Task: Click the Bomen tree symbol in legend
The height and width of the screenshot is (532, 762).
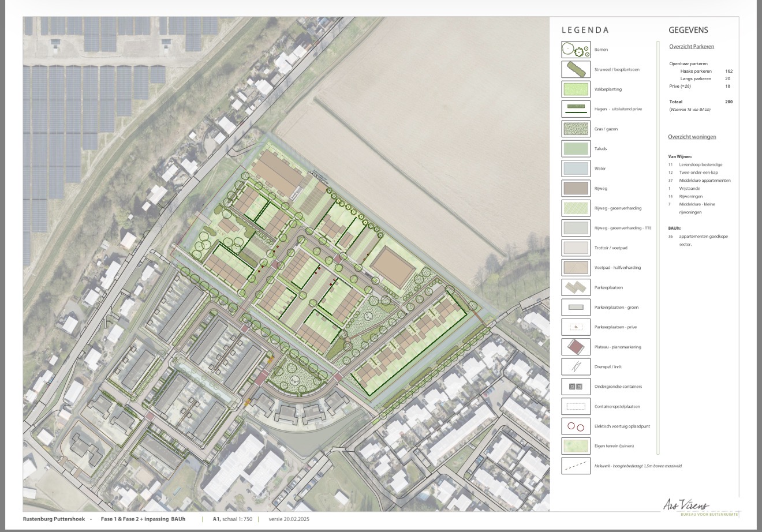Action: (576, 50)
